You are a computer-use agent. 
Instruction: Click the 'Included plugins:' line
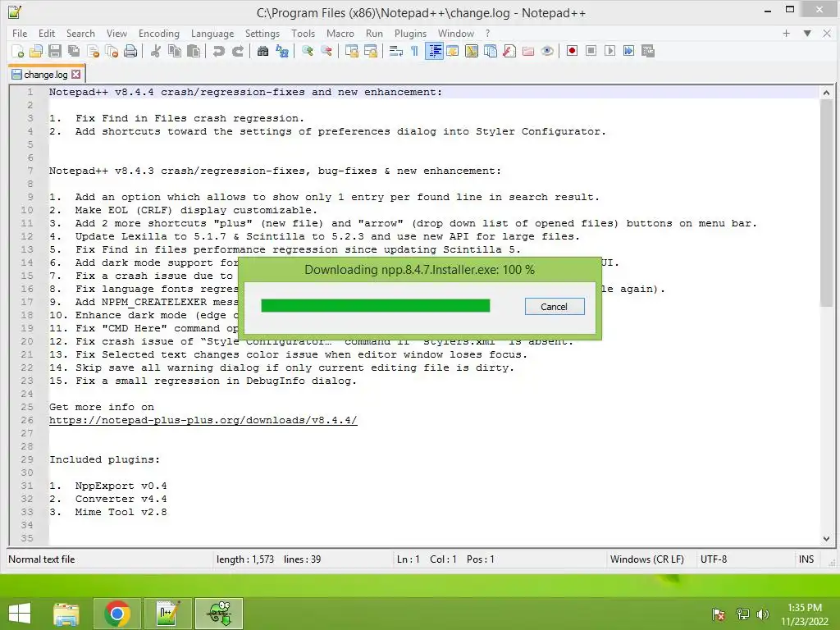coord(104,459)
